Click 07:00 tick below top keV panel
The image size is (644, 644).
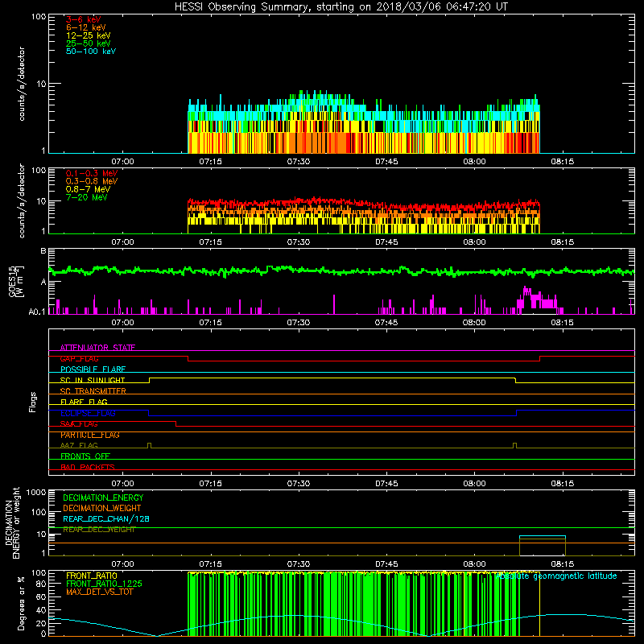point(122,162)
